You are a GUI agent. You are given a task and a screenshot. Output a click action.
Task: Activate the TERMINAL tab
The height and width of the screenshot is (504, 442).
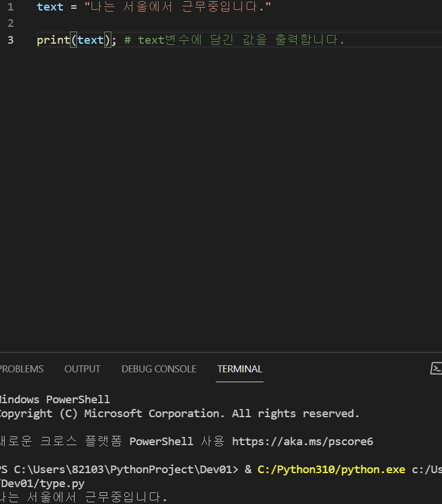click(x=240, y=369)
